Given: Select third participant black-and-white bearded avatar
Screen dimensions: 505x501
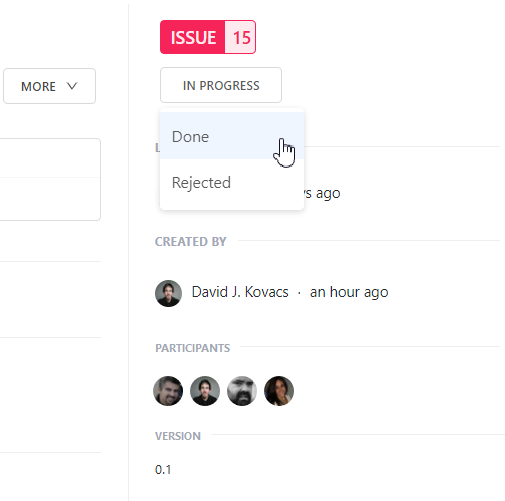Looking at the screenshot, I should tap(242, 391).
